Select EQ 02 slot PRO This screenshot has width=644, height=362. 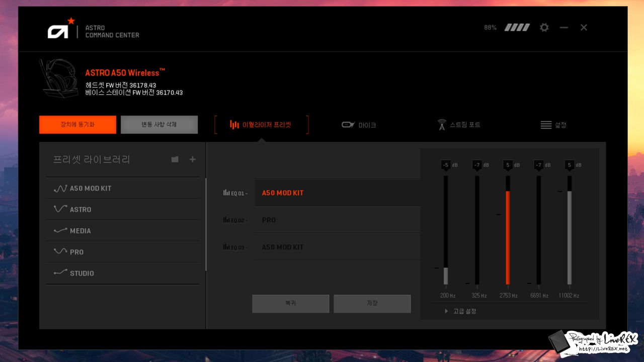(x=337, y=220)
